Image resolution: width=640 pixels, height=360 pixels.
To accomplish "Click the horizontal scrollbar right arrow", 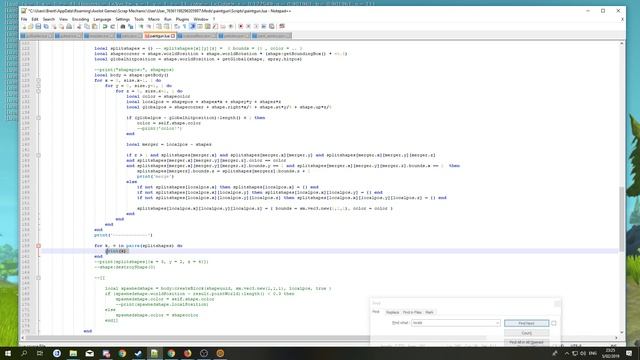I will point(616,338).
